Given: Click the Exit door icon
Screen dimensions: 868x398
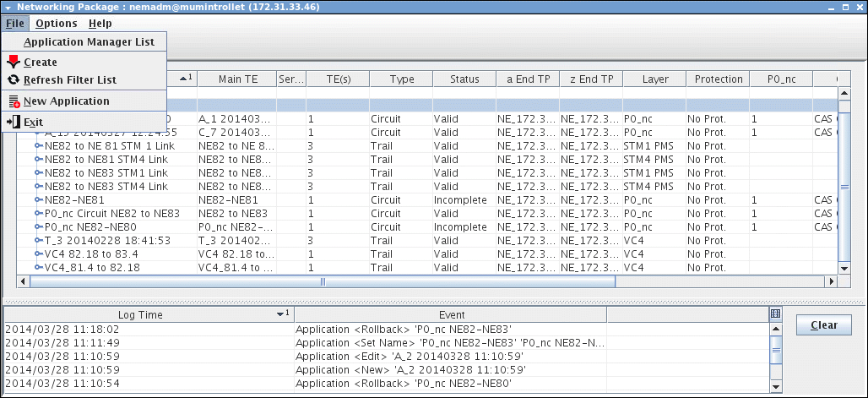Looking at the screenshot, I should 13,123.
